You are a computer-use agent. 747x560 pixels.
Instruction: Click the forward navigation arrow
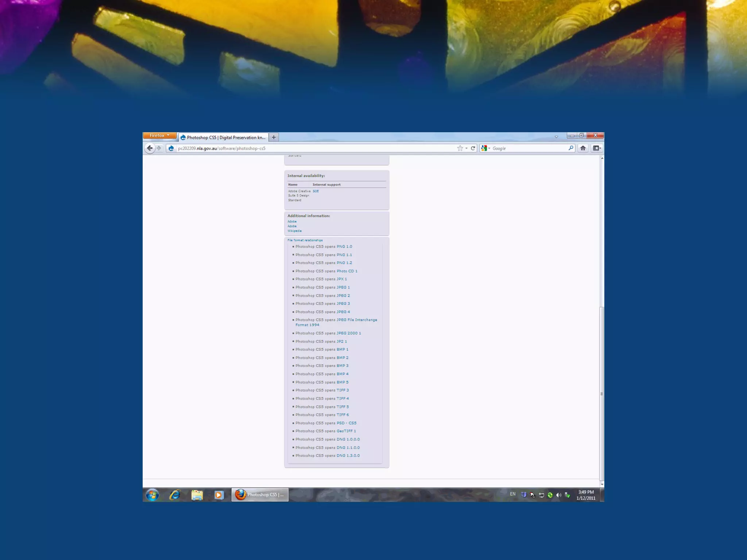tap(159, 148)
